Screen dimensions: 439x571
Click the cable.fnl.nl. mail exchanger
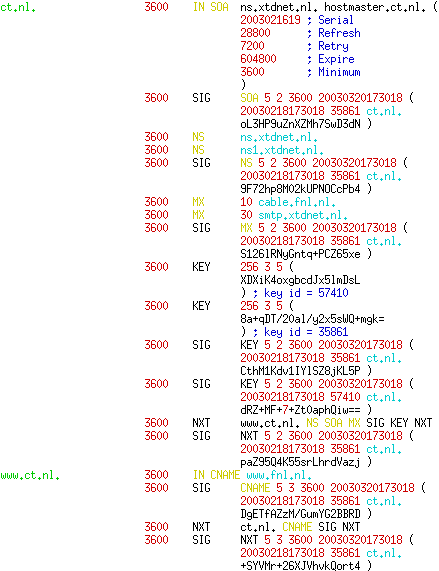(x=297, y=202)
